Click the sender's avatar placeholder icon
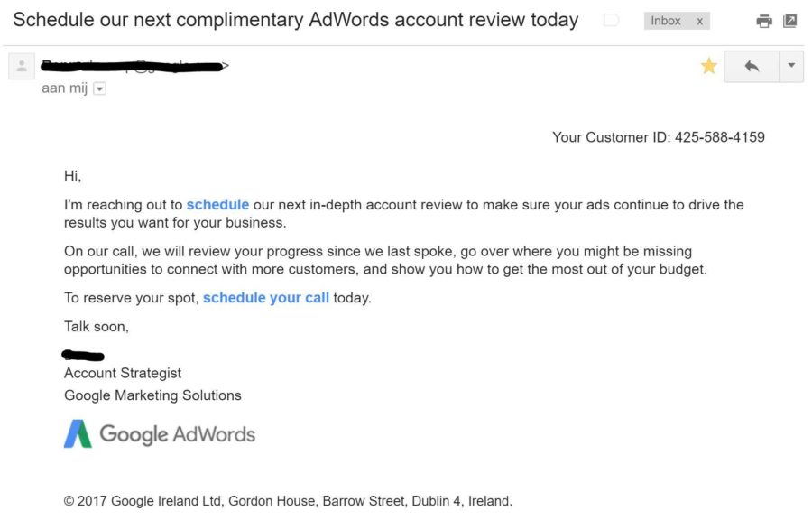This screenshot has width=812, height=520. [22, 66]
